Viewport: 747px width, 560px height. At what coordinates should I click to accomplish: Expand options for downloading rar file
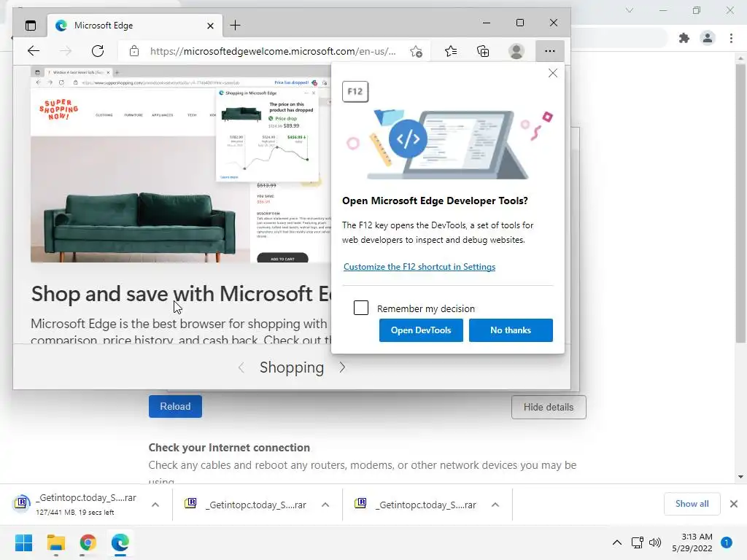point(155,505)
